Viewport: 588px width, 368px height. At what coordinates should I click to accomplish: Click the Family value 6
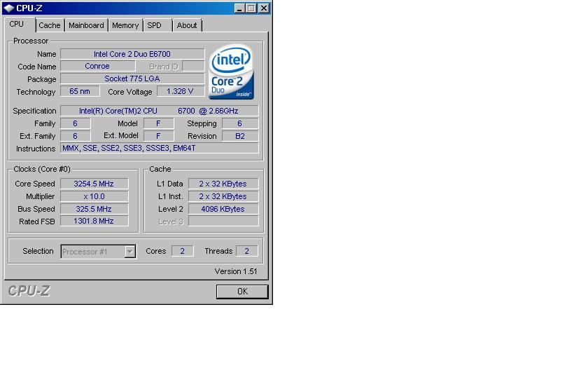[76, 123]
